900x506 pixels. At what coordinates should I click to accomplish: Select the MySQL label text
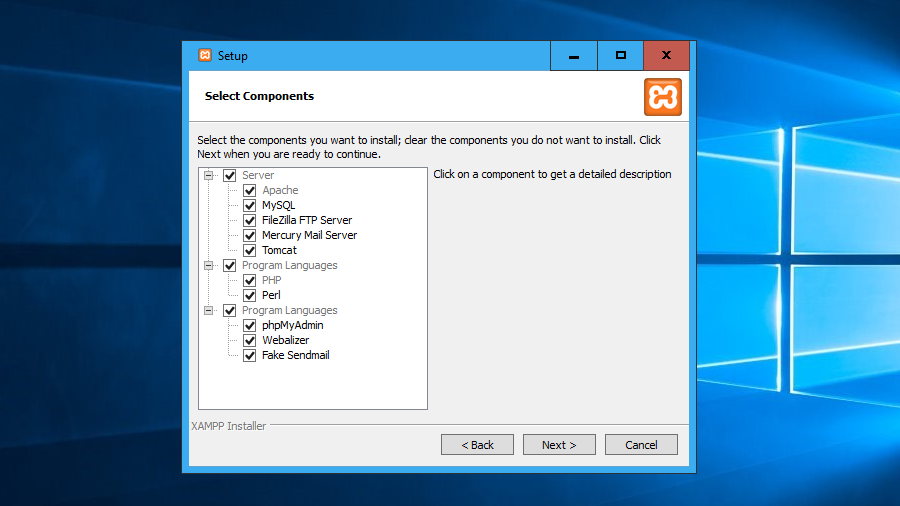278,205
